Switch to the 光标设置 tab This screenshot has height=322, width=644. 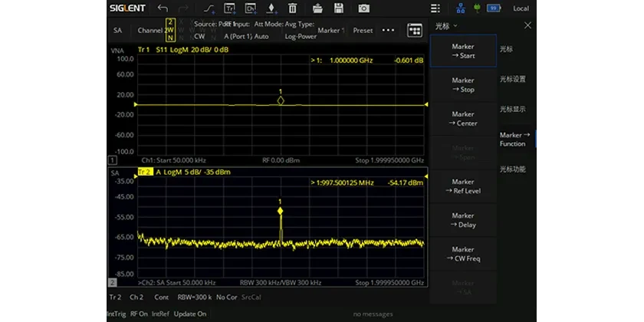(x=513, y=79)
